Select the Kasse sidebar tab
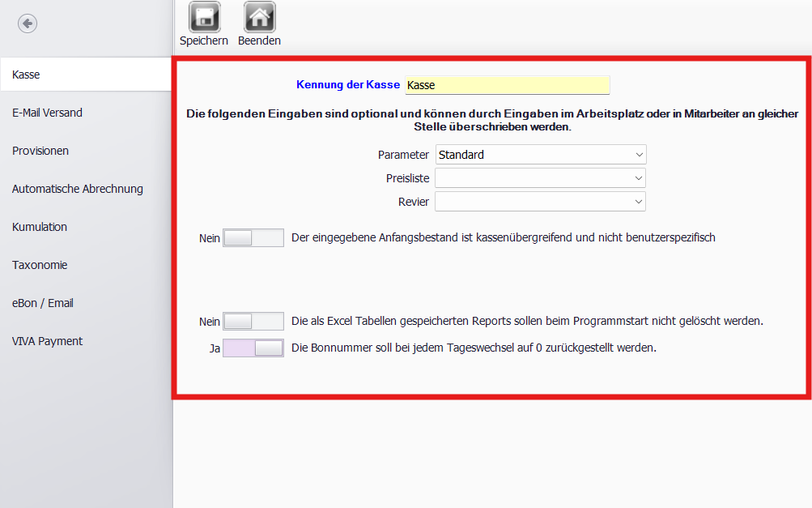This screenshot has width=812, height=508. click(x=86, y=75)
